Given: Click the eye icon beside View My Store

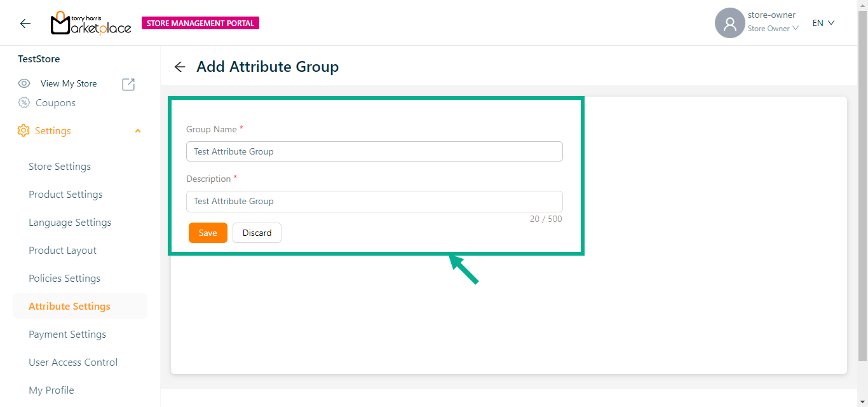Looking at the screenshot, I should [x=24, y=83].
